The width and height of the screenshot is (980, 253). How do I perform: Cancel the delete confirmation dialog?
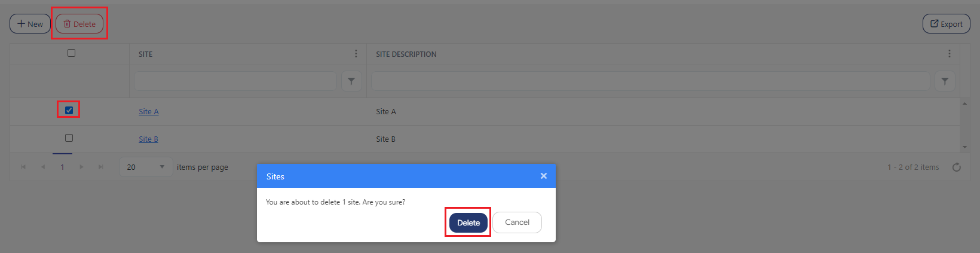coord(517,222)
